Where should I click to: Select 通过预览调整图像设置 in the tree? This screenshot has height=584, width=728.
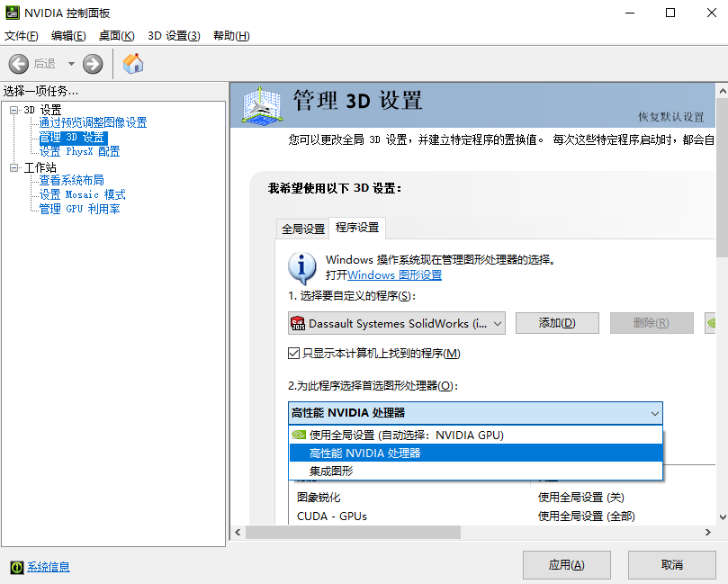coord(93,122)
